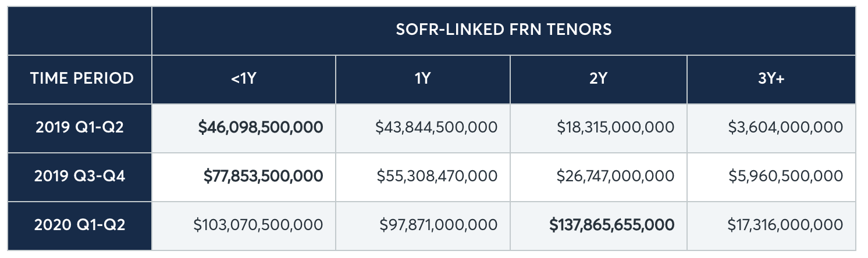Select the TIME PERIOD column header
This screenshot has width=868, height=258.
(x=81, y=78)
